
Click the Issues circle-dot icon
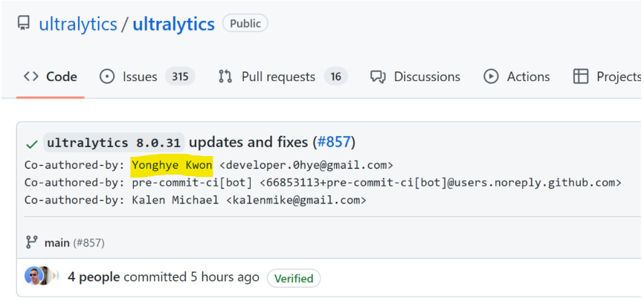pyautogui.click(x=107, y=77)
